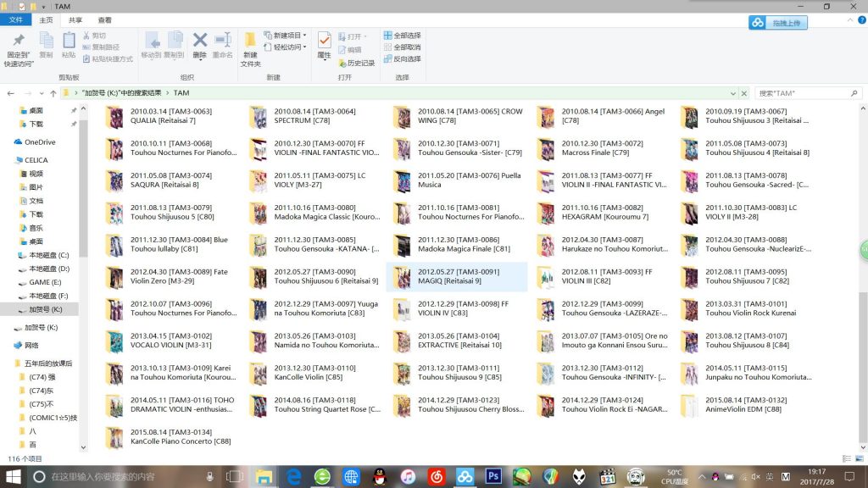Click the blue Help question mark icon
868x488 pixels.
tap(862, 20)
